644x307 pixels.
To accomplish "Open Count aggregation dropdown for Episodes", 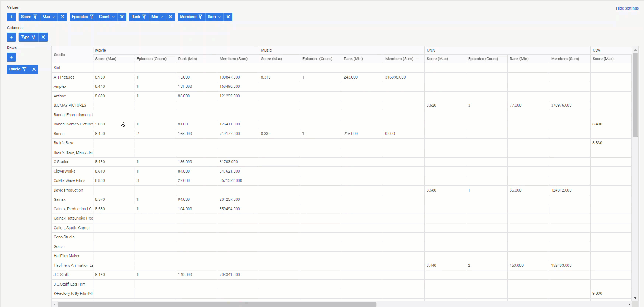I will click(107, 17).
